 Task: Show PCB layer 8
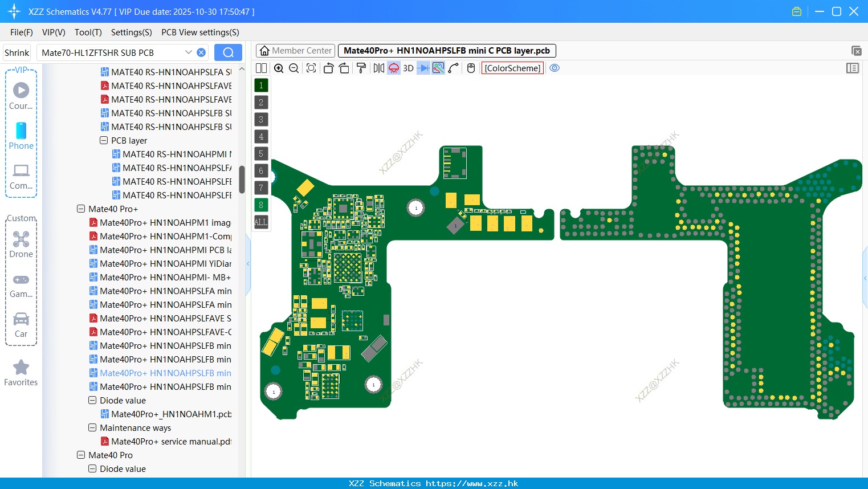261,205
